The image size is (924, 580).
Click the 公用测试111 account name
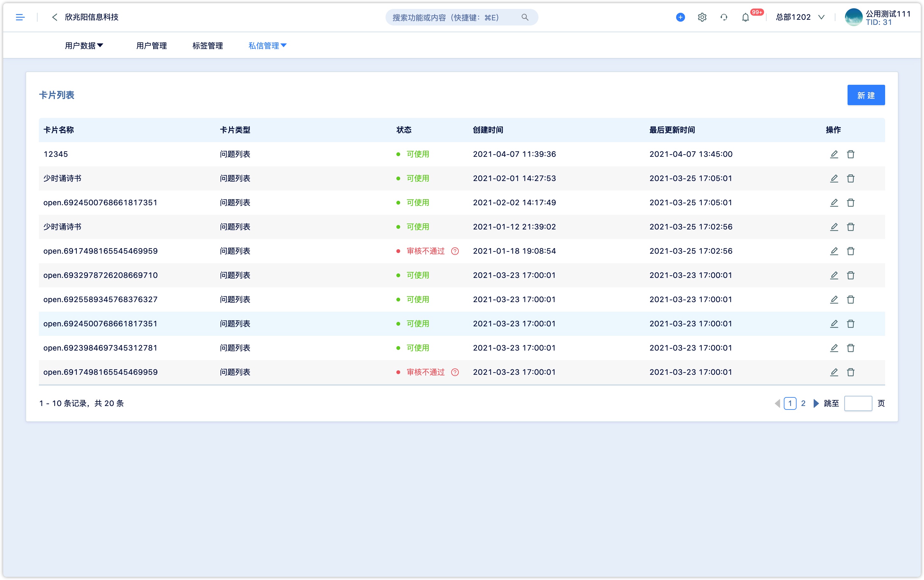[x=888, y=14]
